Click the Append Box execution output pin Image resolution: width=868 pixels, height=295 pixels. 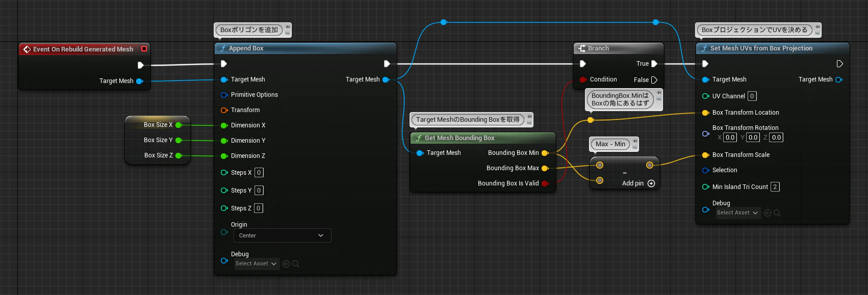(x=387, y=64)
